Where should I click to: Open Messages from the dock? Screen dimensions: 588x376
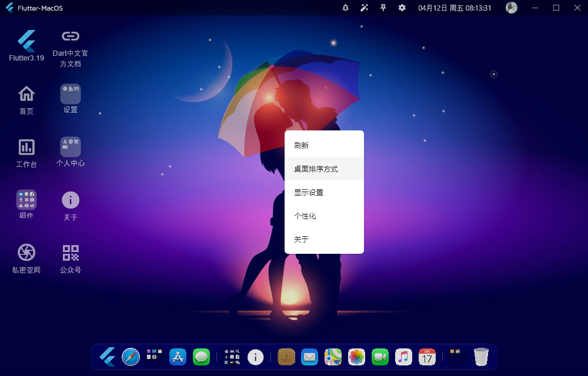coord(201,357)
